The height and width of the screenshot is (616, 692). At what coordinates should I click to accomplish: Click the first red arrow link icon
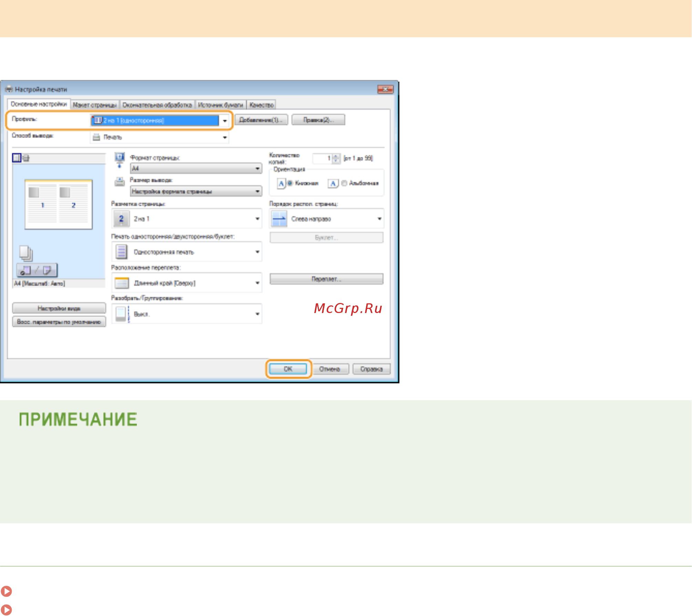pyautogui.click(x=6, y=592)
